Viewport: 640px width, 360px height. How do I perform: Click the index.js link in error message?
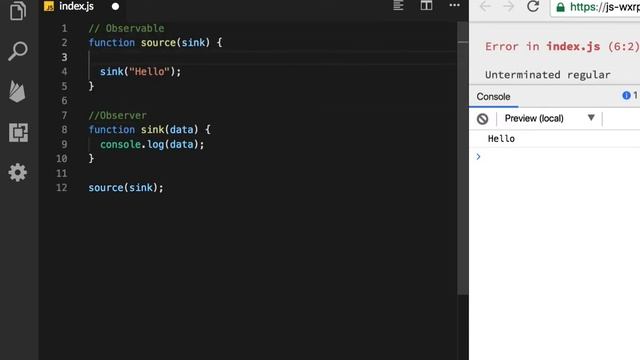[x=573, y=47]
